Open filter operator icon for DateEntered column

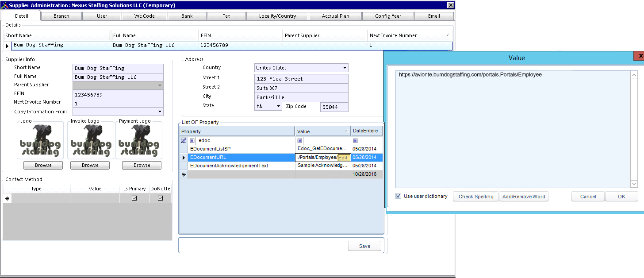[355, 141]
